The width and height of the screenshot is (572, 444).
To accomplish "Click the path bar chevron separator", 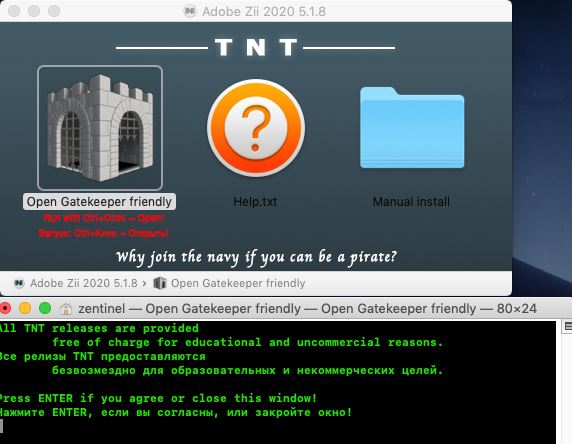I will (145, 283).
